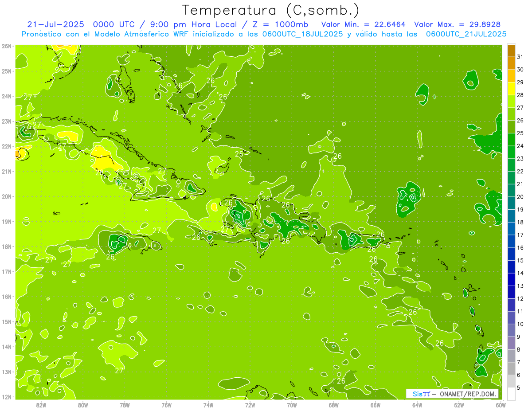532x411 pixels.
Task: Click the 12N latitude axis label
Action: 6,397
